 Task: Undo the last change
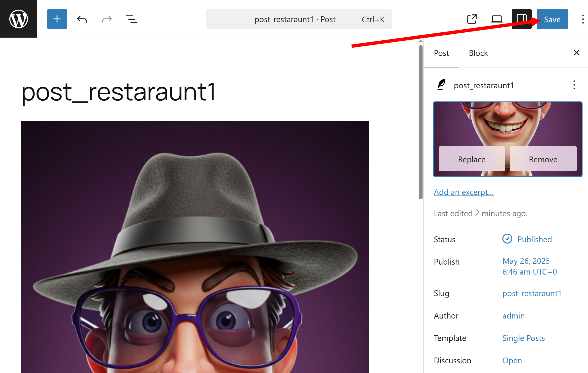click(82, 19)
